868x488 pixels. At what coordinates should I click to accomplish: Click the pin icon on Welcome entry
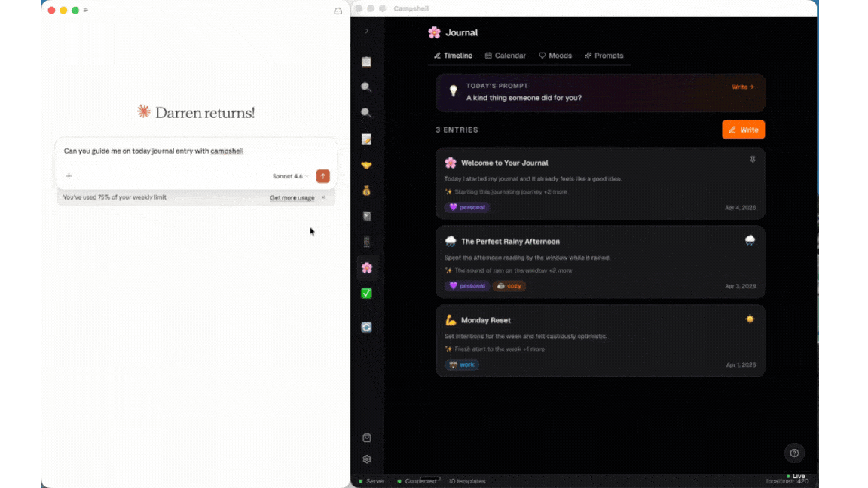click(x=752, y=160)
